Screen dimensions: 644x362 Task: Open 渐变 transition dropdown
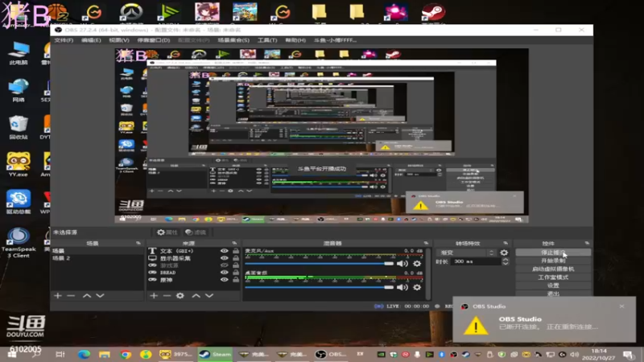tap(467, 253)
